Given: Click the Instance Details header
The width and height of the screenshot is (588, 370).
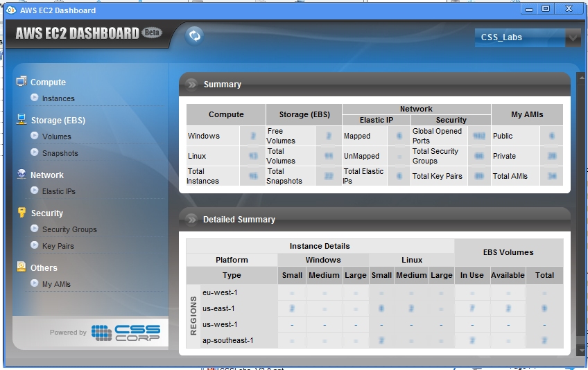Looking at the screenshot, I should tap(320, 246).
